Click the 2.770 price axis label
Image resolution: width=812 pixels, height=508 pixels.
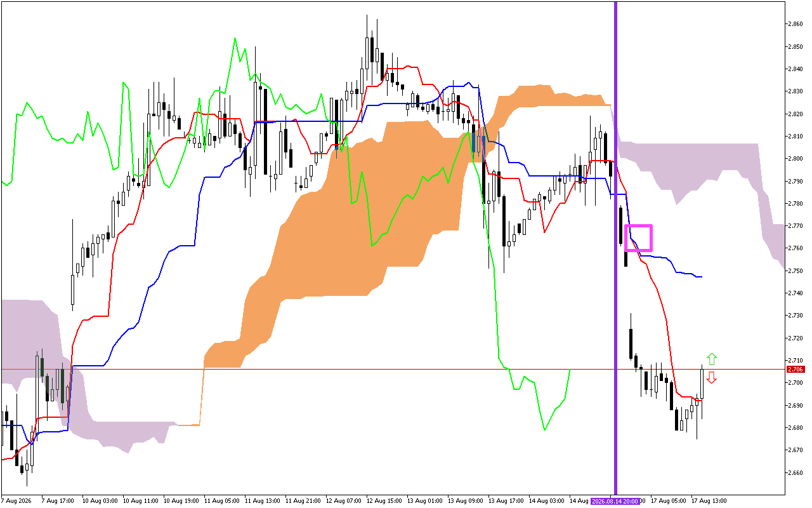click(795, 225)
